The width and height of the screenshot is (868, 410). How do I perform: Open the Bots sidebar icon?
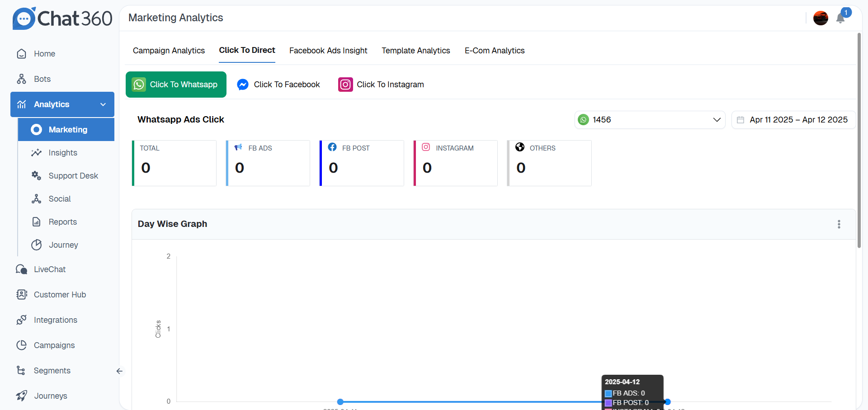tap(21, 79)
